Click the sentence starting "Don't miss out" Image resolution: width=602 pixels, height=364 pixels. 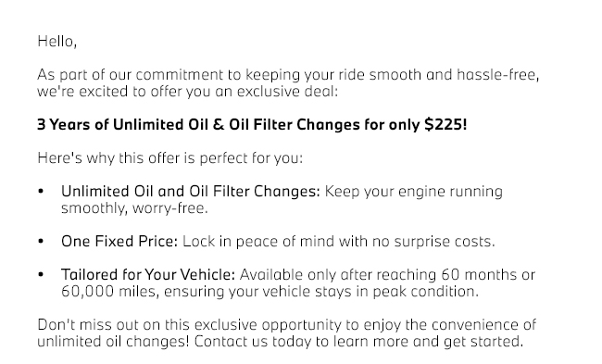(287, 333)
